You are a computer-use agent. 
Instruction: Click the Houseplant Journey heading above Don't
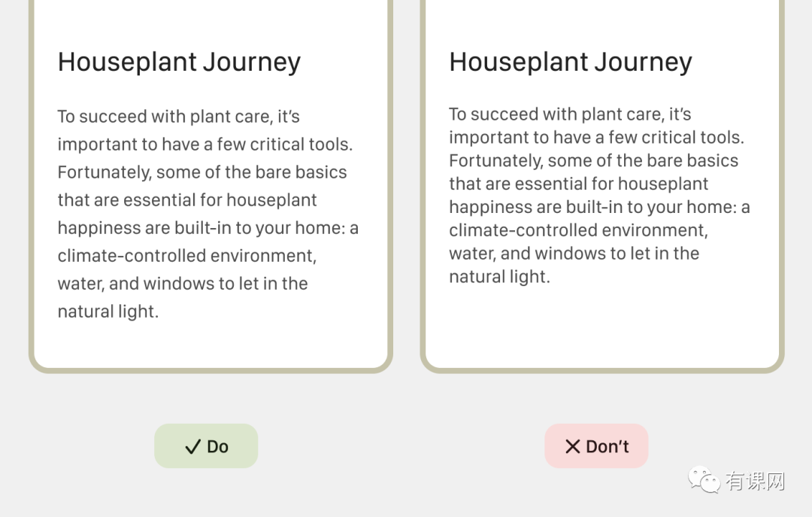[570, 62]
